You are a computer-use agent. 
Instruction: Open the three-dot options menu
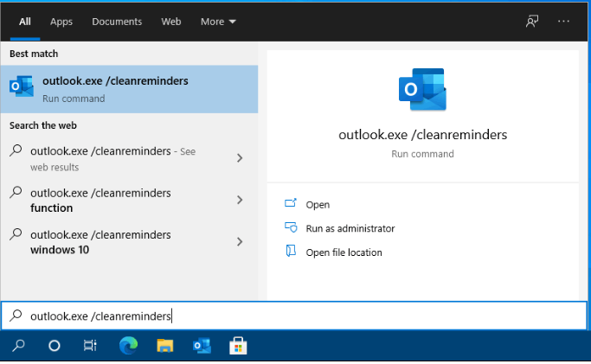coord(563,22)
